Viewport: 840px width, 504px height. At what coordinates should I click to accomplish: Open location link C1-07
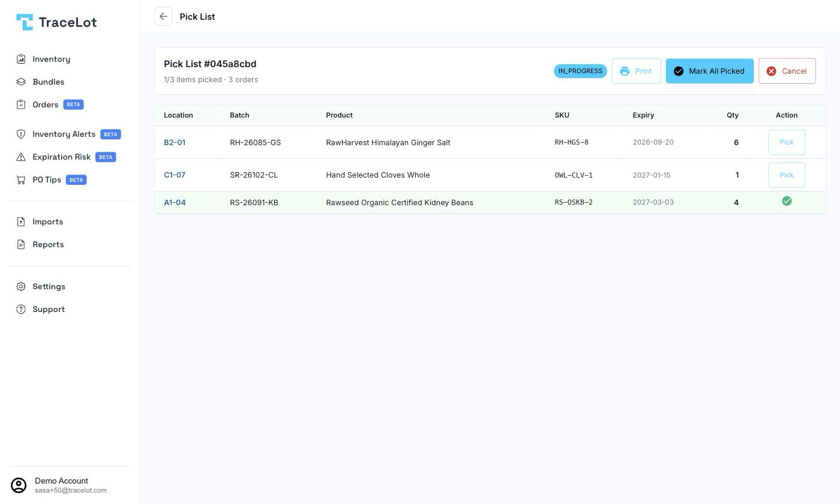(x=175, y=175)
